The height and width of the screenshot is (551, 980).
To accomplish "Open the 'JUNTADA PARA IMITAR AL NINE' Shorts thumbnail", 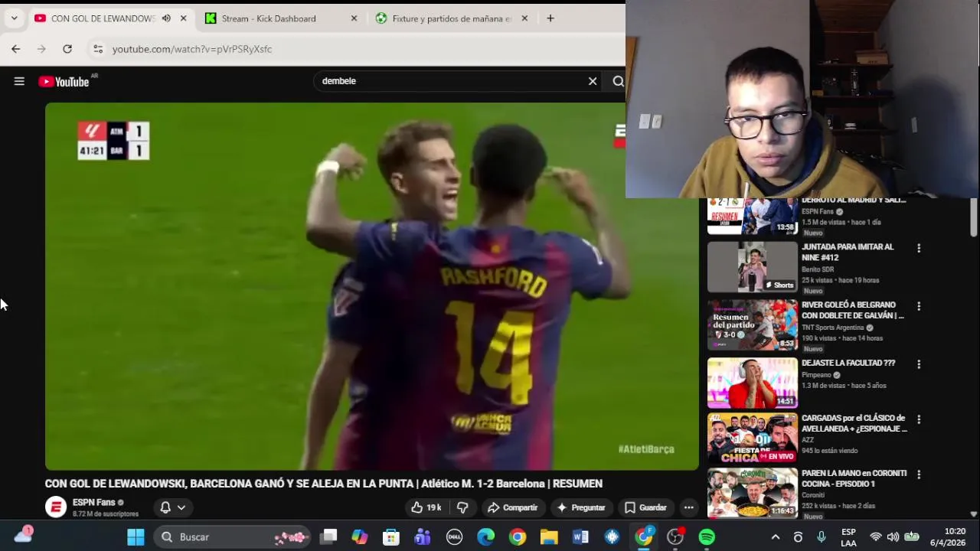I will pos(753,267).
